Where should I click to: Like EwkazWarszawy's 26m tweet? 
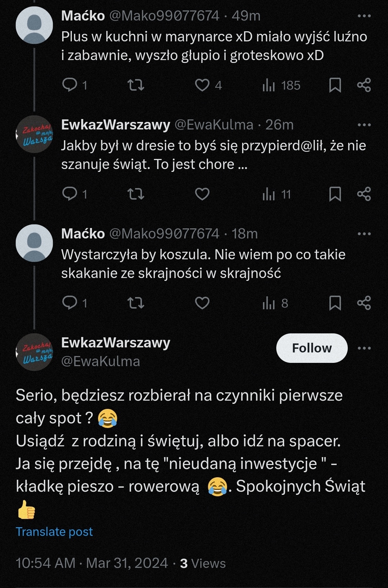(x=202, y=194)
